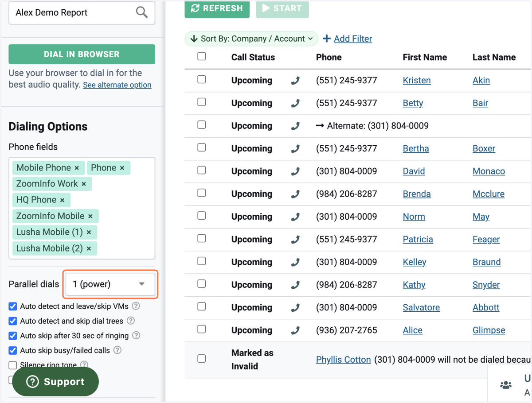Viewport: 532px width, 403px height.
Task: Click the phone icon in Alice Glimpse's row
Action: (x=295, y=330)
